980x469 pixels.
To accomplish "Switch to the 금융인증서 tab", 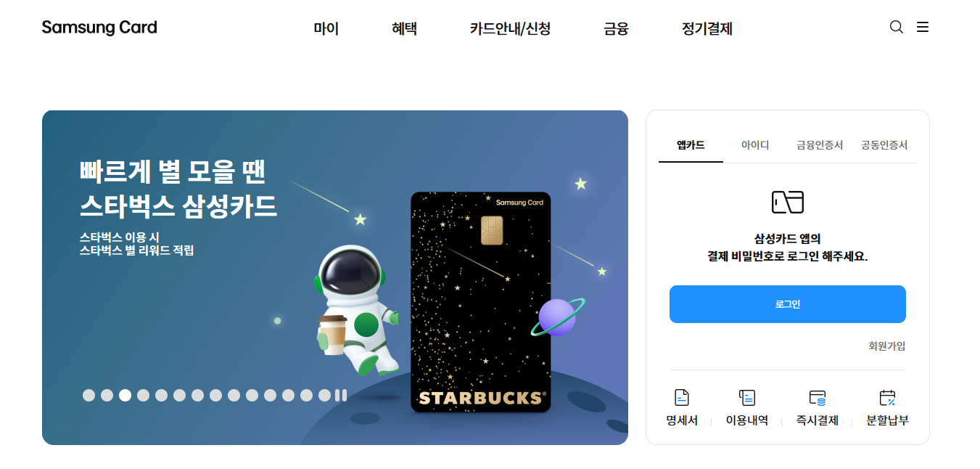I will pos(820,145).
